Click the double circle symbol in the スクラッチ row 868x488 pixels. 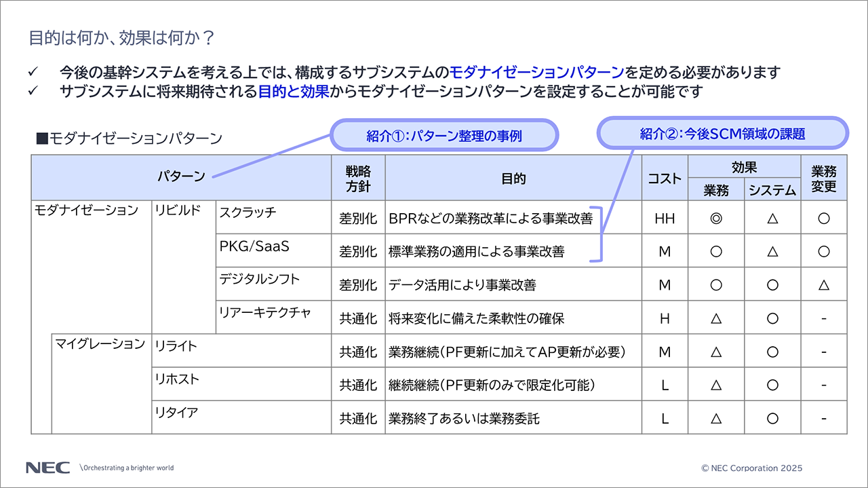point(715,219)
